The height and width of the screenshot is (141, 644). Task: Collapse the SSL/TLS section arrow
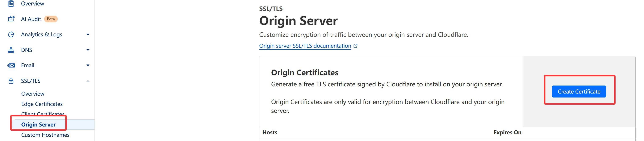pos(88,81)
